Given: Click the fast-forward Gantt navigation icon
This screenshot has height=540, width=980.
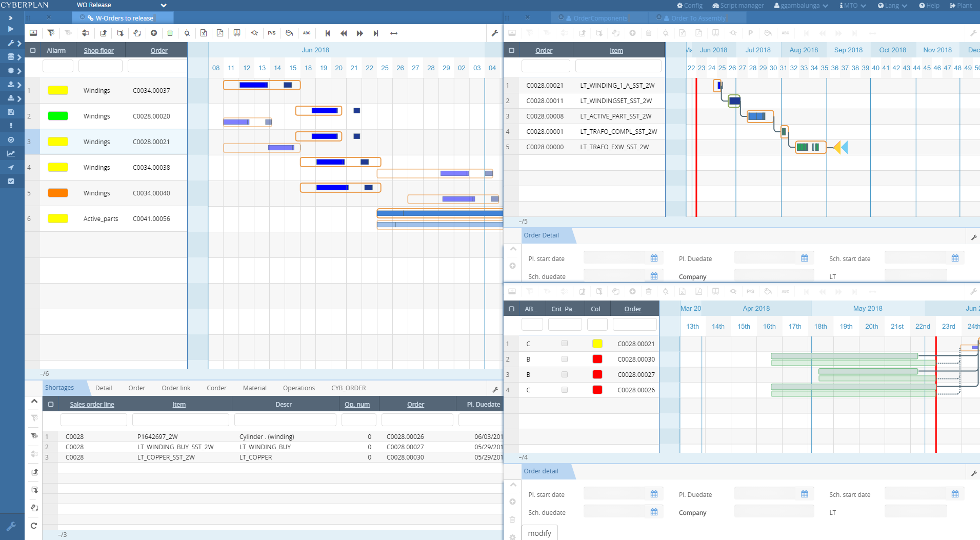Looking at the screenshot, I should [360, 33].
